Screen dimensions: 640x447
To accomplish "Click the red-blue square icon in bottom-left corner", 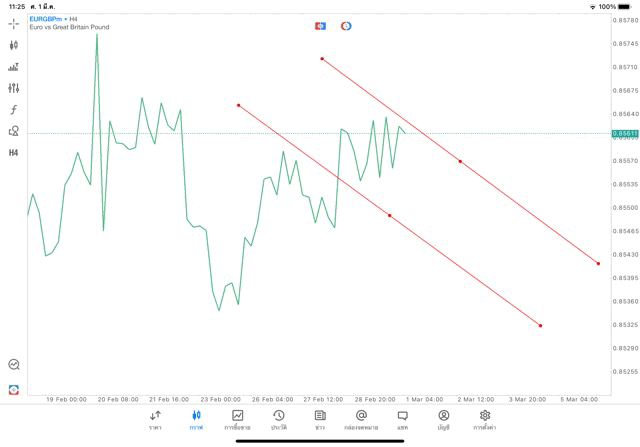I will click(14, 389).
